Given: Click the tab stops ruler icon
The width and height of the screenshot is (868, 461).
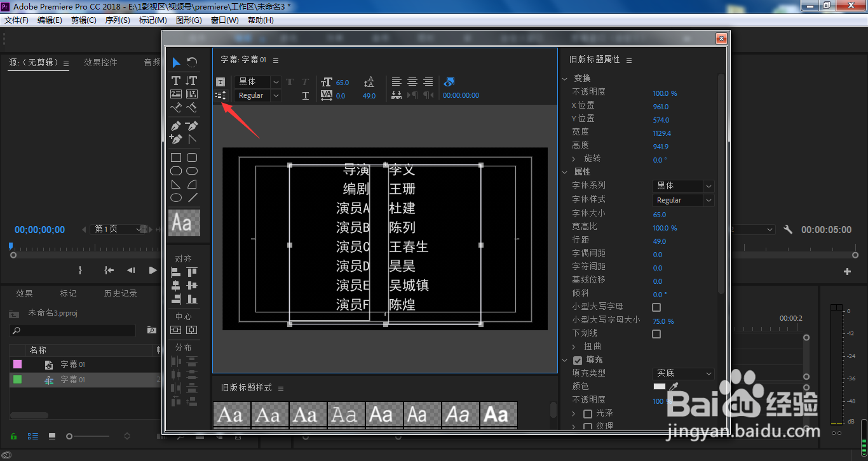Looking at the screenshot, I should (397, 95).
